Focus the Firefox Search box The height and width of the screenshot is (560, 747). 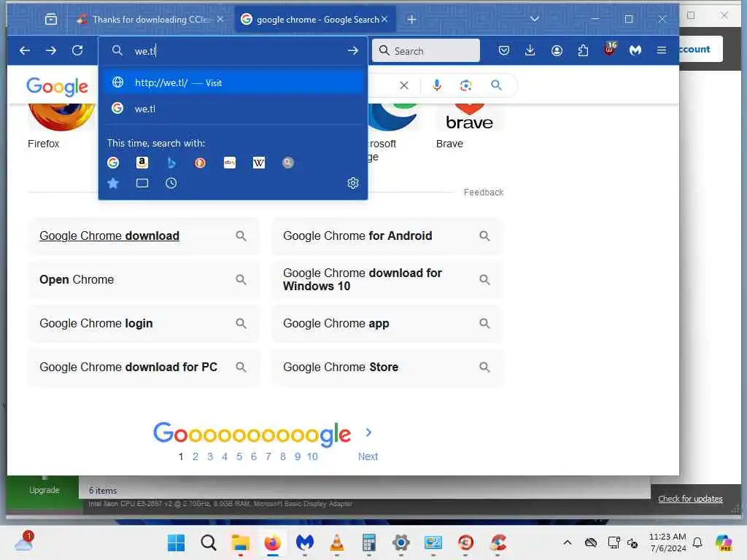coord(426,50)
